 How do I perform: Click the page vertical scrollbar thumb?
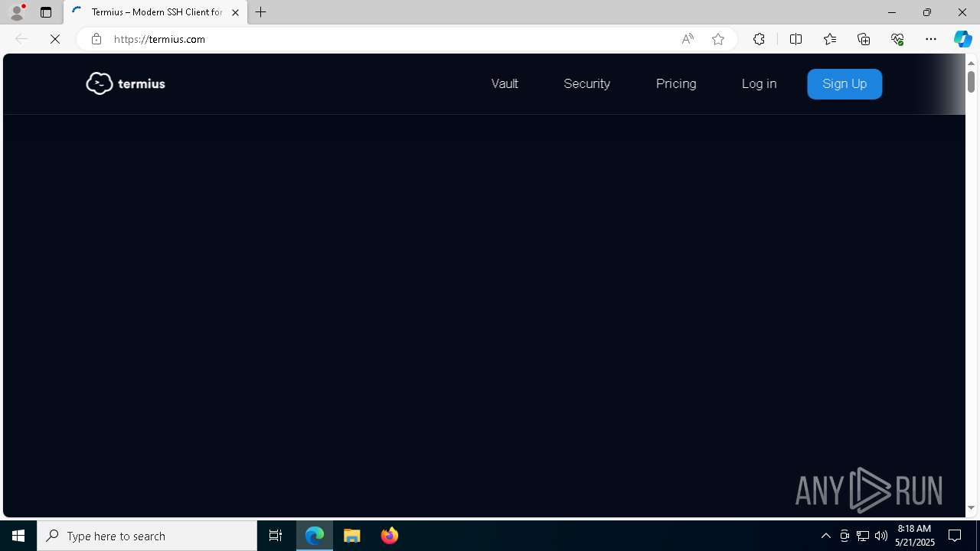(971, 81)
